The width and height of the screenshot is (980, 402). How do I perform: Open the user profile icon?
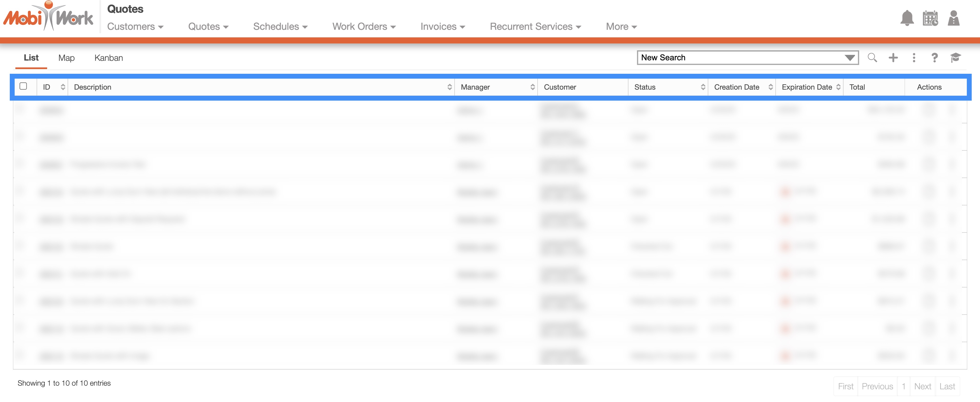(953, 18)
